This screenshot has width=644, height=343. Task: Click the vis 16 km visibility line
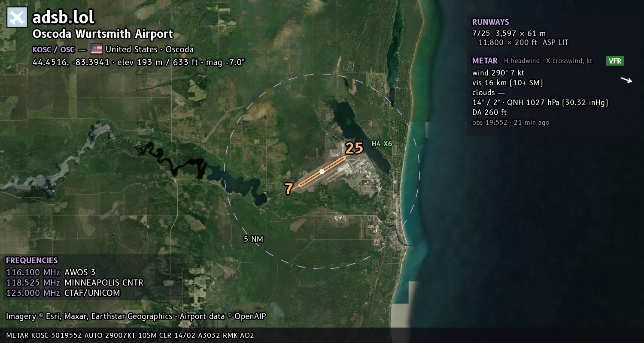(508, 83)
